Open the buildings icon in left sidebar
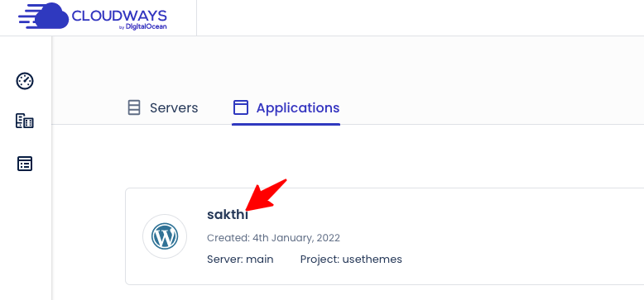 point(25,121)
